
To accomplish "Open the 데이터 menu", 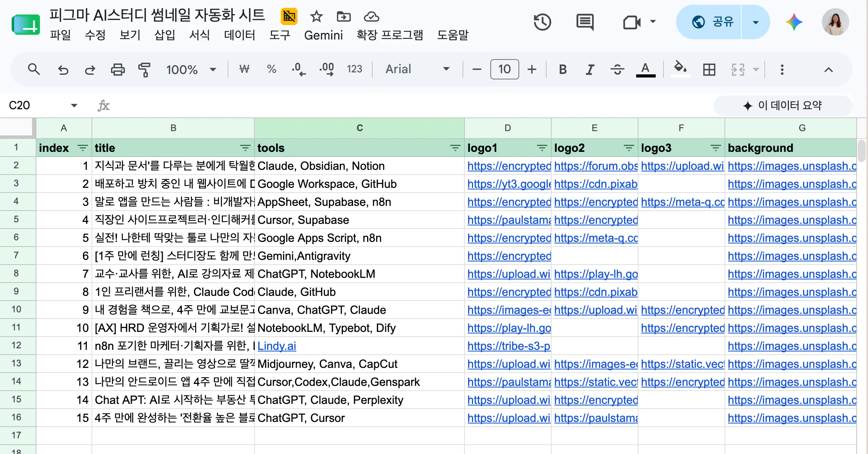I will [239, 35].
